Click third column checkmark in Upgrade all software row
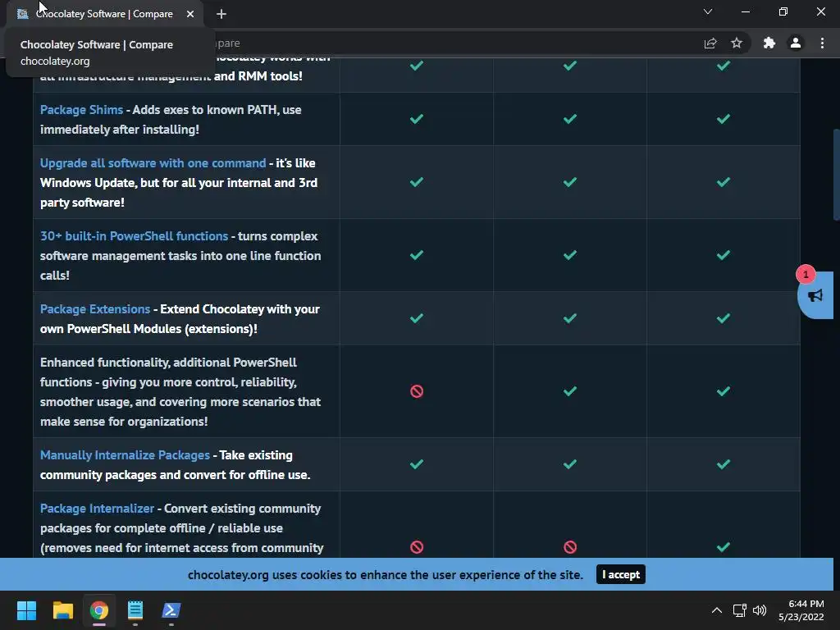This screenshot has height=630, width=840. click(724, 181)
